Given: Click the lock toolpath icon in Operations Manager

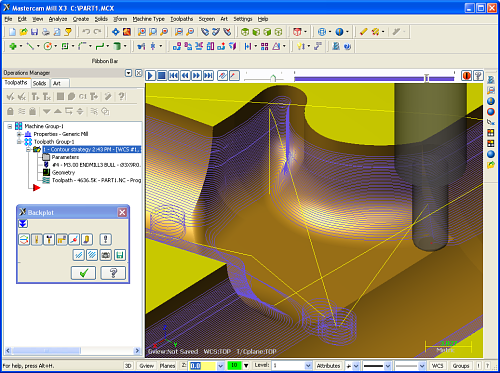Looking at the screenshot, I should tap(10, 111).
